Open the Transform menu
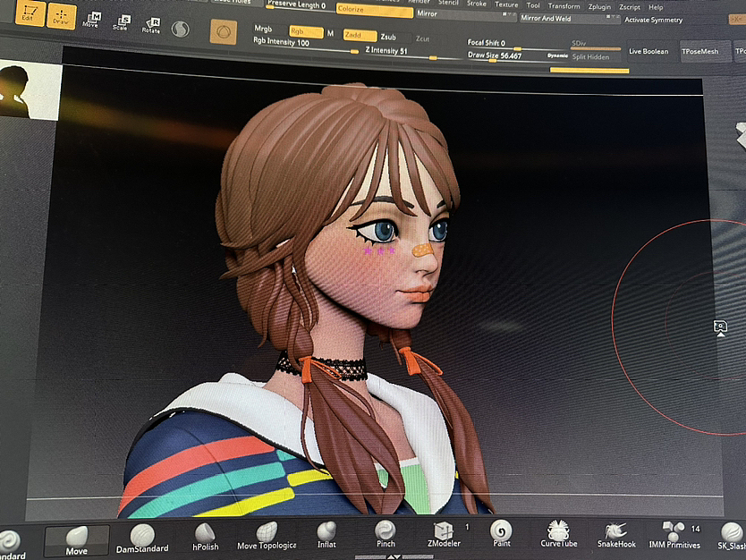Screen dimensions: 746x560 coord(564,5)
